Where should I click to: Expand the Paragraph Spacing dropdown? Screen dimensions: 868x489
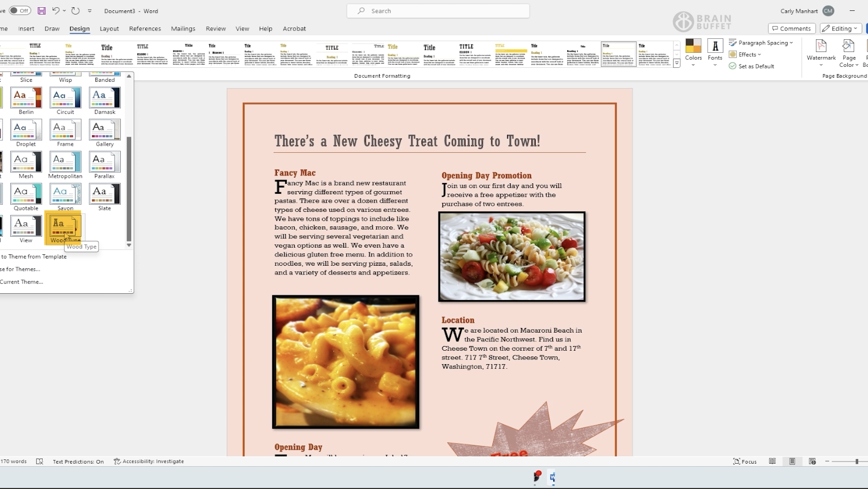point(761,43)
